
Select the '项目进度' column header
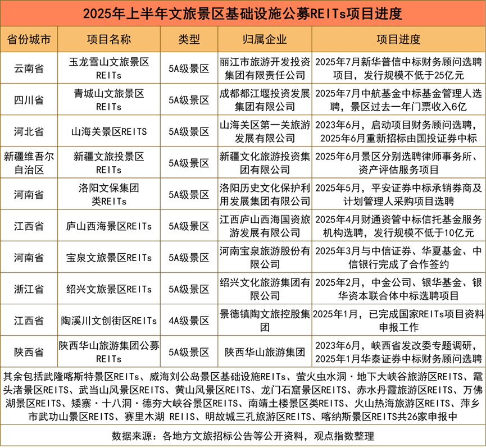(x=398, y=40)
